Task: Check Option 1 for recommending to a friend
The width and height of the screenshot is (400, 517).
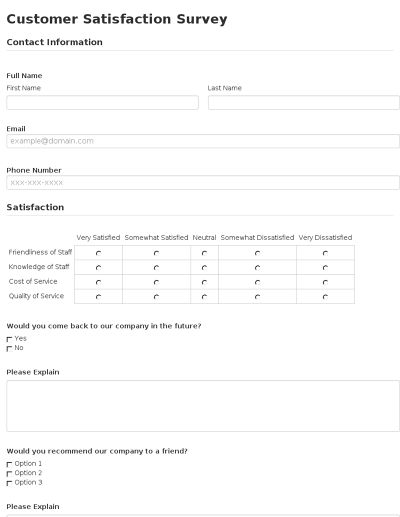Action: pos(9,464)
